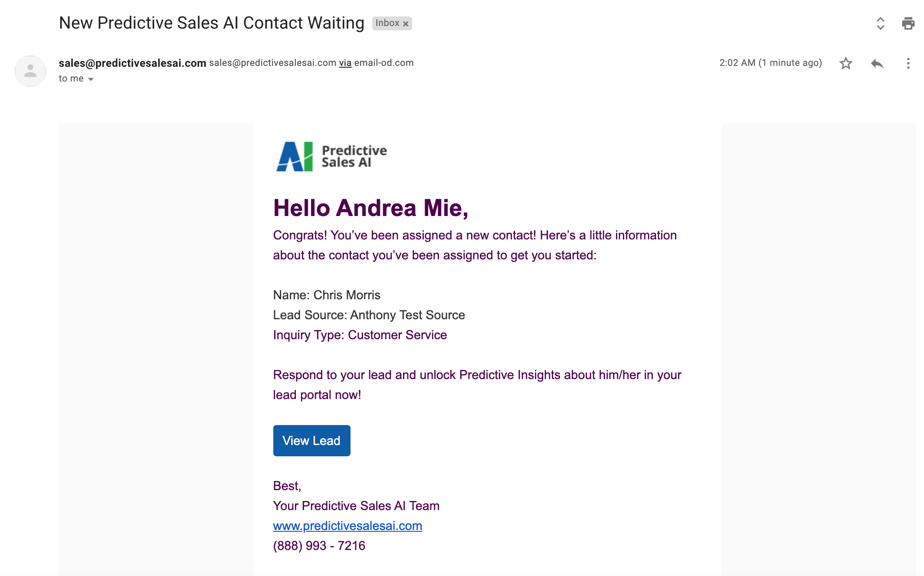Click the bold sender name sales@predictivesalesai.com
Viewport: 924px width, 576px height.
(x=132, y=63)
